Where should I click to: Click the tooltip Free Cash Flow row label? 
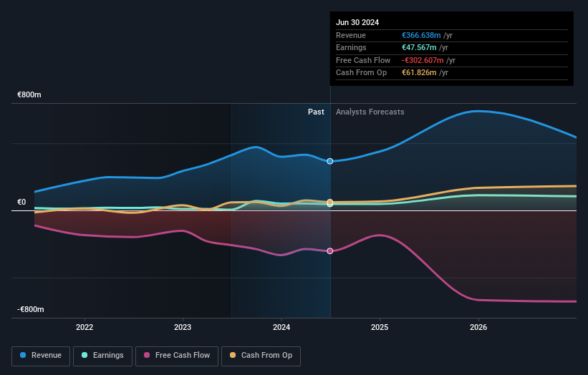[x=363, y=60]
